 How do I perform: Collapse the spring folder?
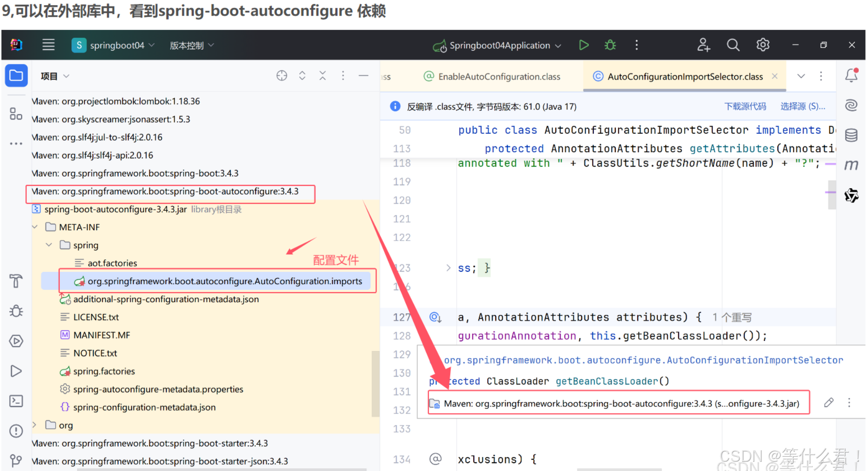pos(49,245)
